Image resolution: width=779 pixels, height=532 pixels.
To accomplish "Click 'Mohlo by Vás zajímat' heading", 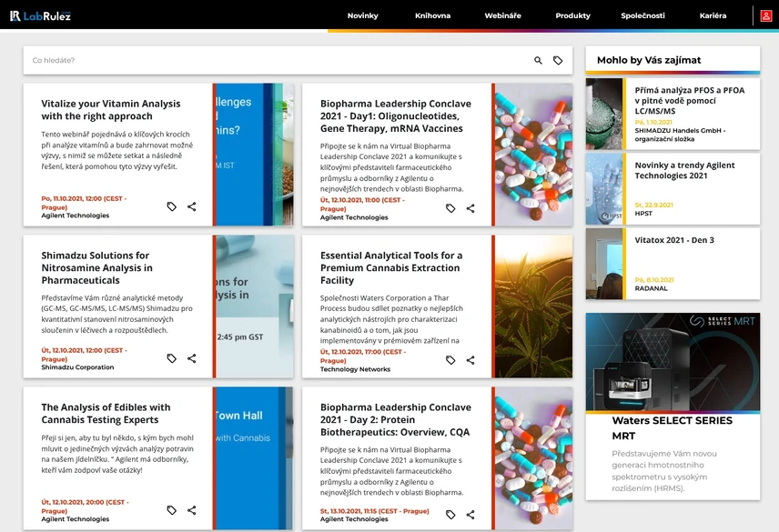I will 649,60.
